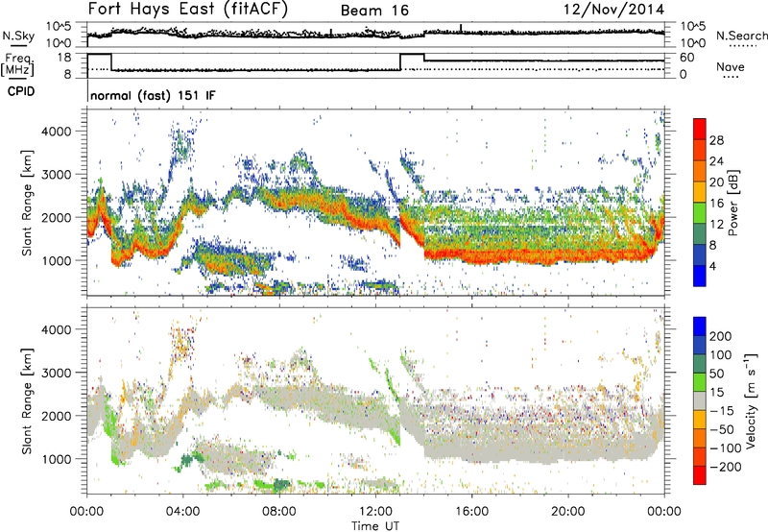The height and width of the screenshot is (532, 768).
Task: Click the velocity colorbar value '200'
Action: click(x=721, y=336)
